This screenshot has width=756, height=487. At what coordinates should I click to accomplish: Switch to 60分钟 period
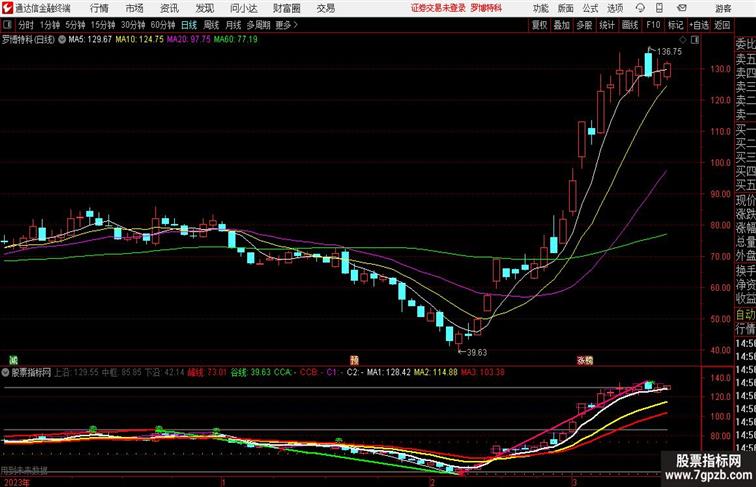coord(163,25)
